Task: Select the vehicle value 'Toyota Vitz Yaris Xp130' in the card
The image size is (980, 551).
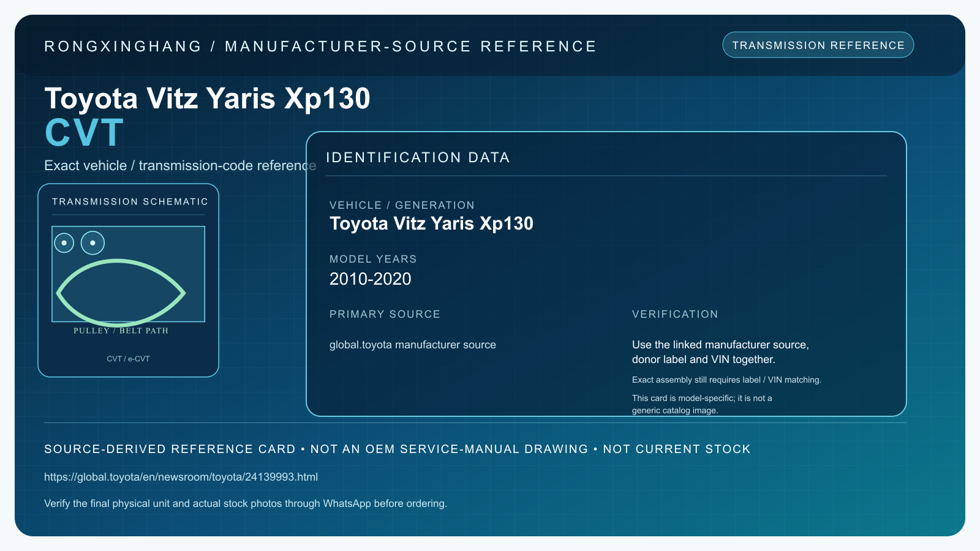Action: [431, 223]
